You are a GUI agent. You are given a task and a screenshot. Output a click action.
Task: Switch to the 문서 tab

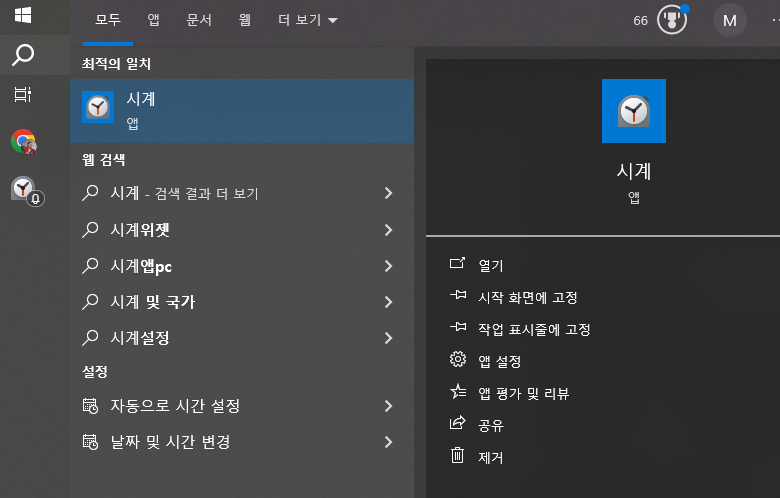pyautogui.click(x=199, y=20)
